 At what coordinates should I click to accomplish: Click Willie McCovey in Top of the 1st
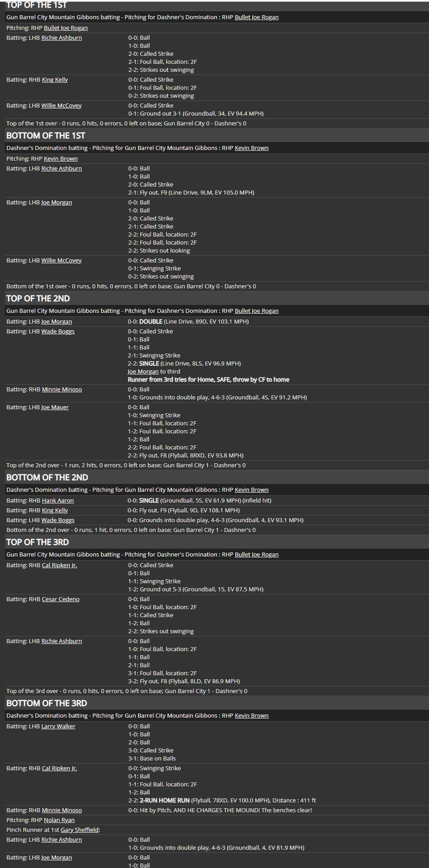tap(62, 106)
